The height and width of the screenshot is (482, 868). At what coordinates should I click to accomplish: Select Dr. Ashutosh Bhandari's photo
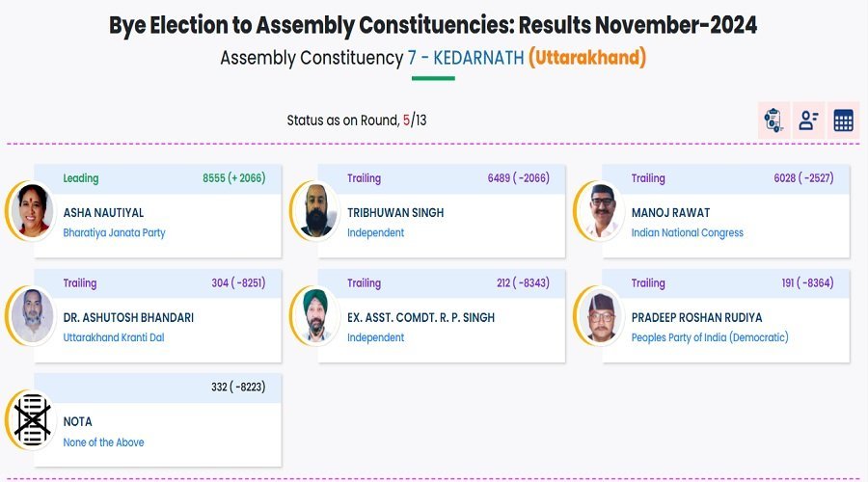(33, 315)
